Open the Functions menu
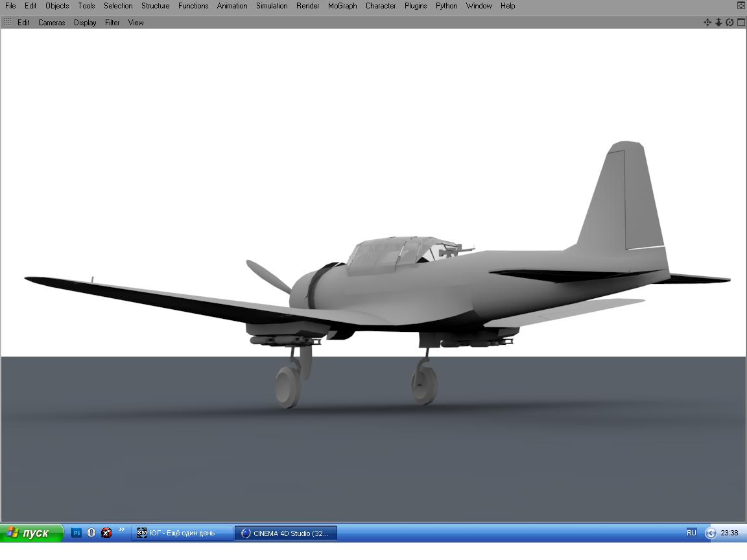This screenshot has width=747, height=560. tap(193, 6)
